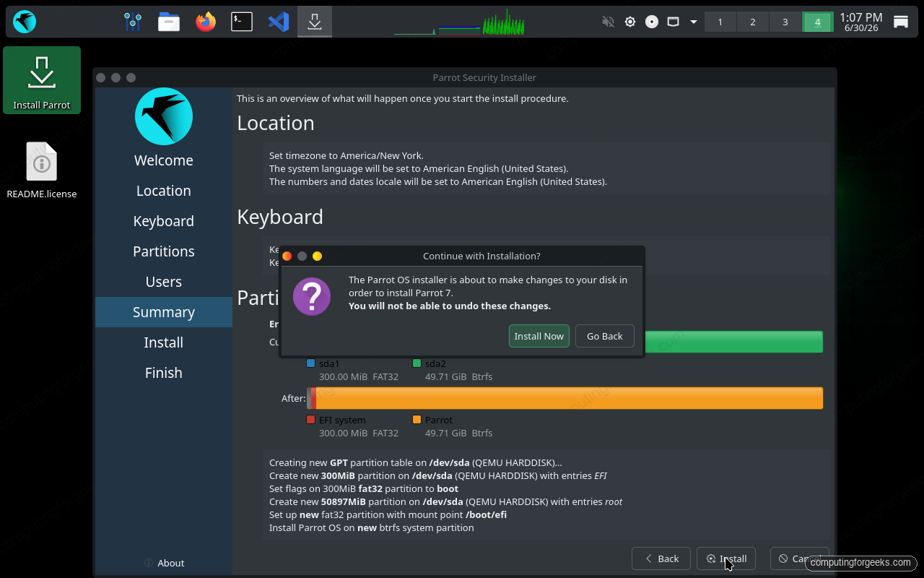Click the Location heading in summary
Viewport: 924px width, 578px height.
(276, 123)
